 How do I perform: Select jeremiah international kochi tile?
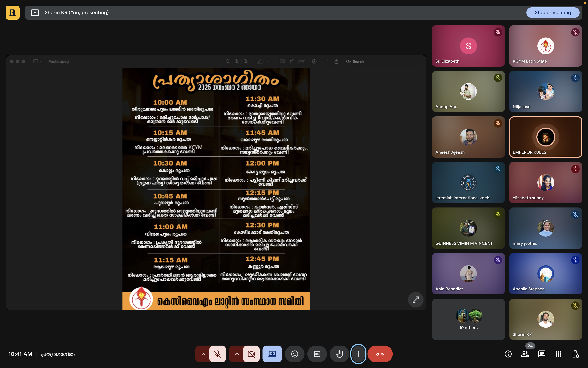tap(468, 182)
